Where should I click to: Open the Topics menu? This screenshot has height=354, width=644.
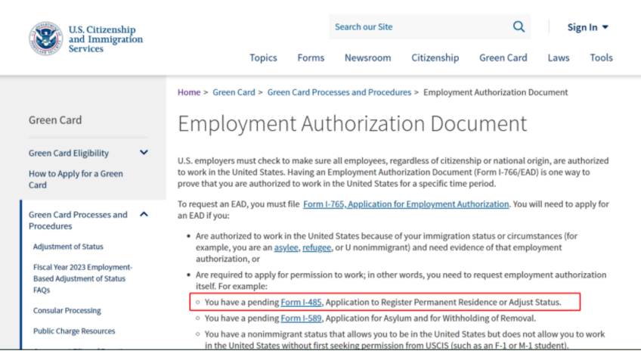263,57
